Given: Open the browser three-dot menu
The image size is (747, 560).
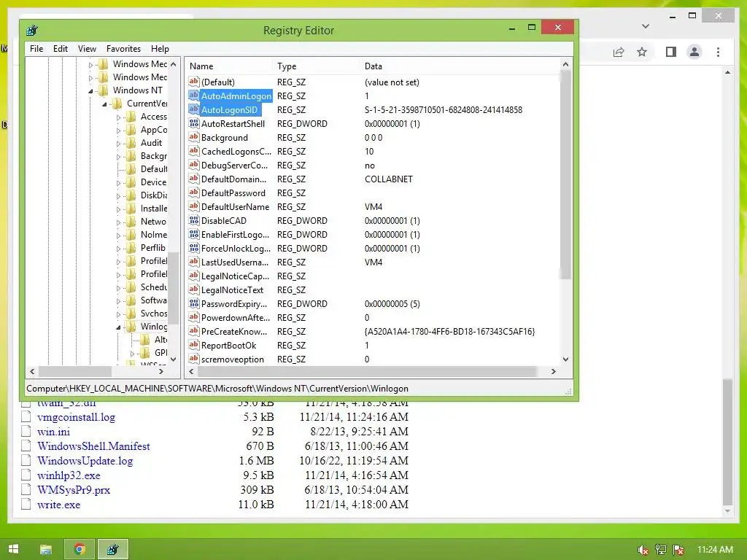Looking at the screenshot, I should coord(718,52).
